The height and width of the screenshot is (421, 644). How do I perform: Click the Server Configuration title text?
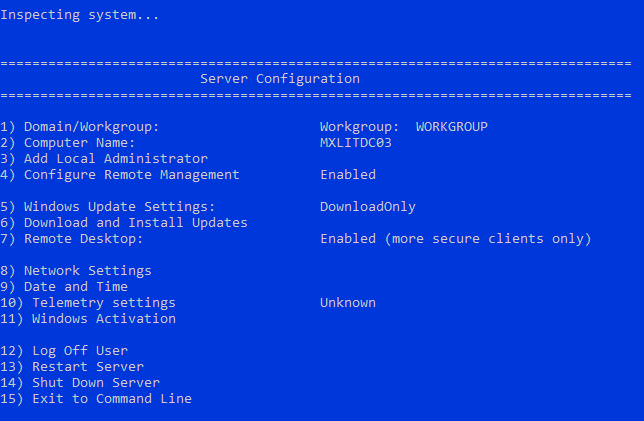280,78
